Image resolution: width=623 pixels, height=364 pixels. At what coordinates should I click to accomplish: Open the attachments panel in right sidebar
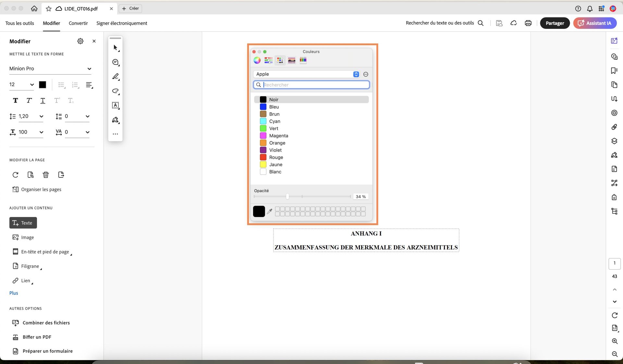(614, 127)
